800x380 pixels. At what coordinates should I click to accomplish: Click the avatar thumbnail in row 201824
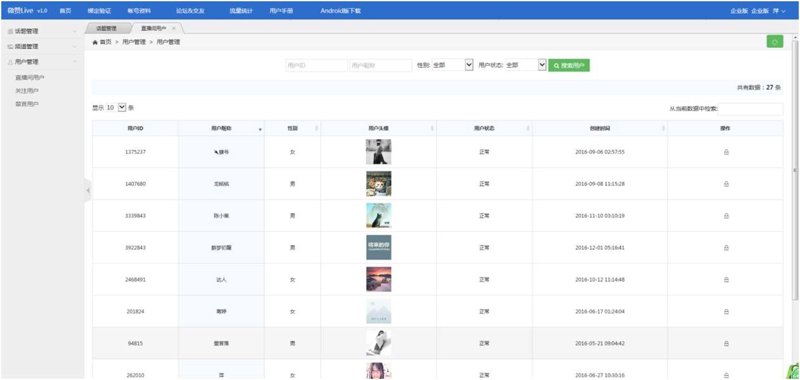point(379,311)
